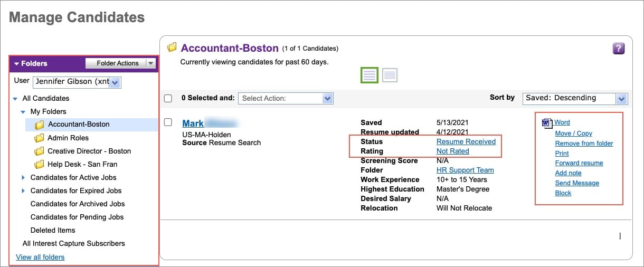
Task: Click the Help Desk - San Fran folder icon
Action: tap(39, 164)
